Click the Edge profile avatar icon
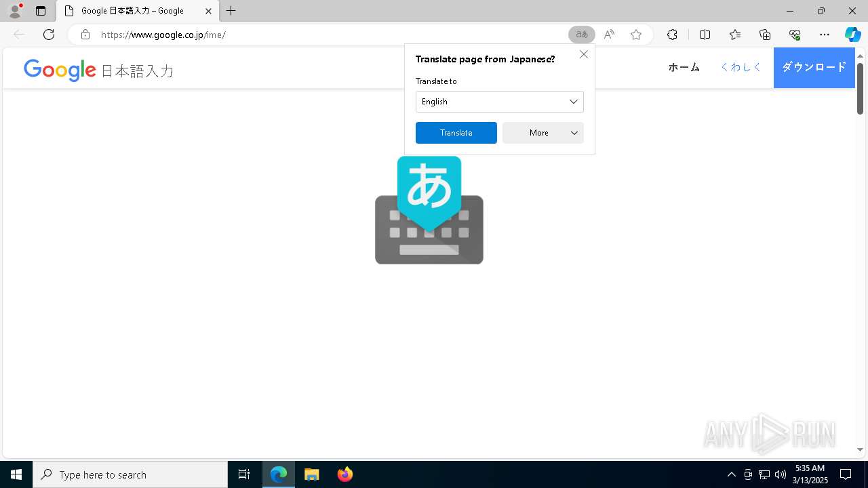 [14, 11]
